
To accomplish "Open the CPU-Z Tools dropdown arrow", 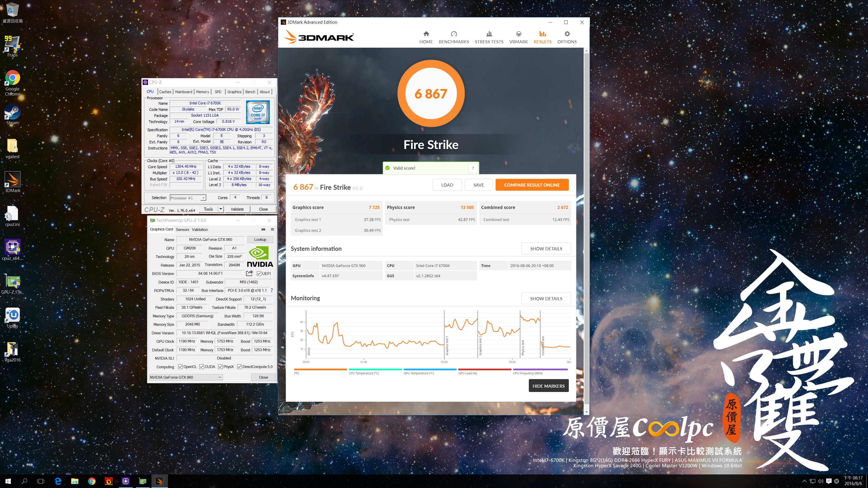I will (x=221, y=209).
